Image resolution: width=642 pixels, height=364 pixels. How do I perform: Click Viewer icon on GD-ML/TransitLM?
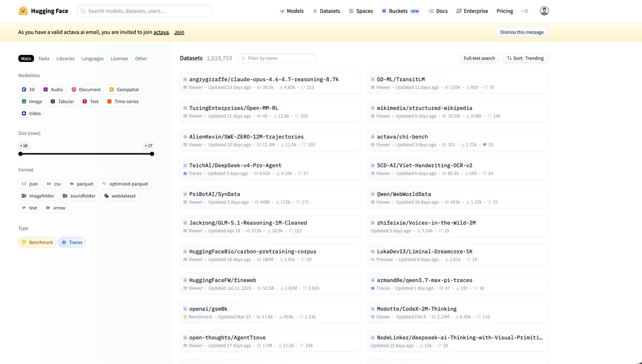click(x=373, y=87)
